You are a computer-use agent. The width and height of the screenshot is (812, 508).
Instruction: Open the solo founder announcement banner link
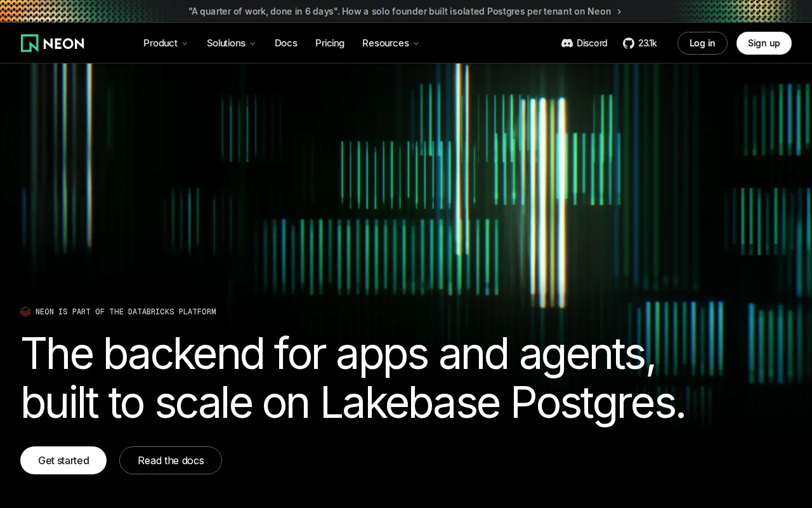pyautogui.click(x=405, y=11)
